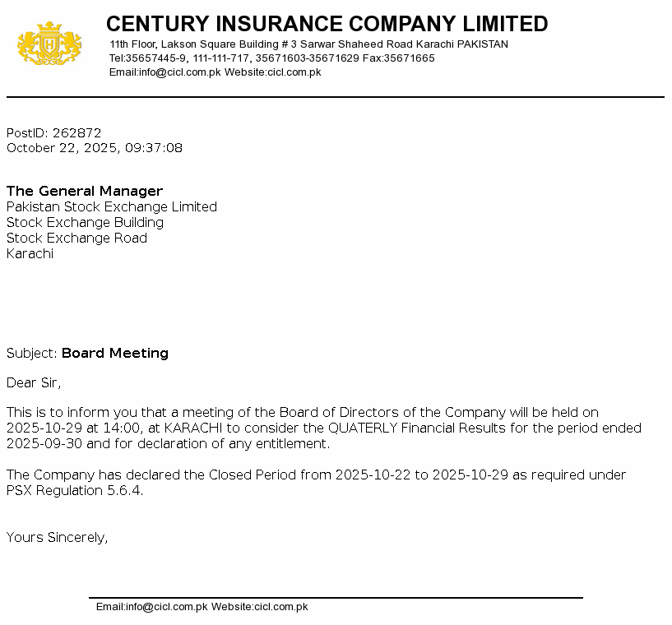Click the Pakistan Stock Exchange Limited line

112,207
